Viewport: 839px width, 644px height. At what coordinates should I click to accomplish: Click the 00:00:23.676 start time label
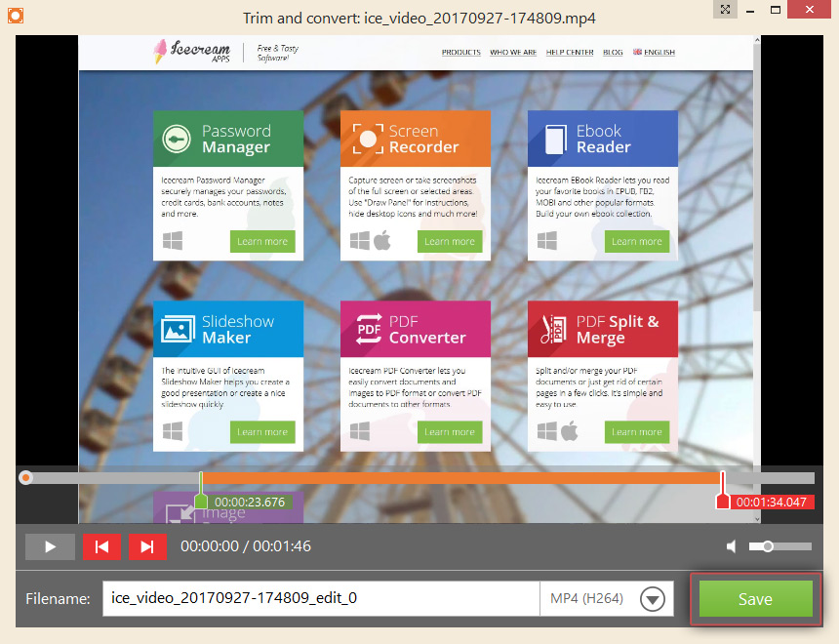pos(250,503)
